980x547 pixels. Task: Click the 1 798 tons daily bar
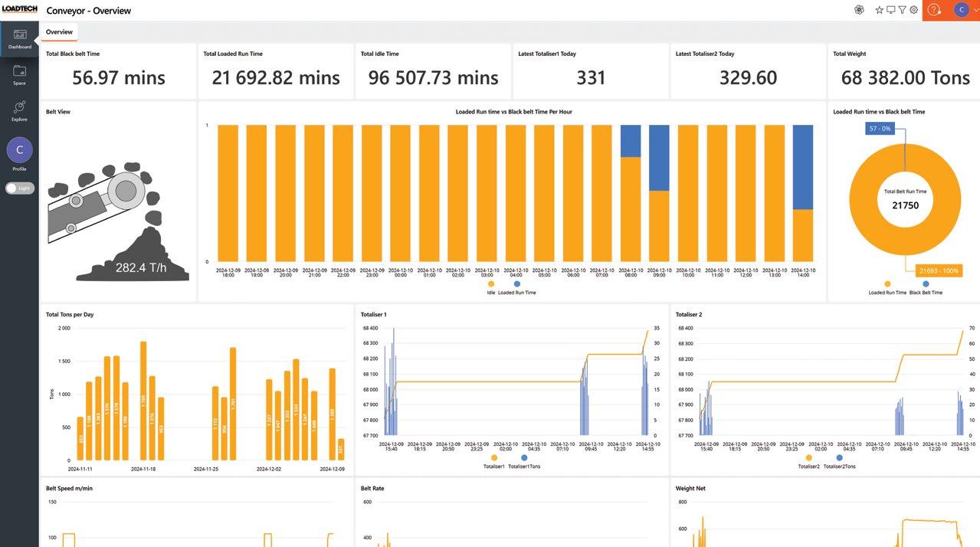143,401
